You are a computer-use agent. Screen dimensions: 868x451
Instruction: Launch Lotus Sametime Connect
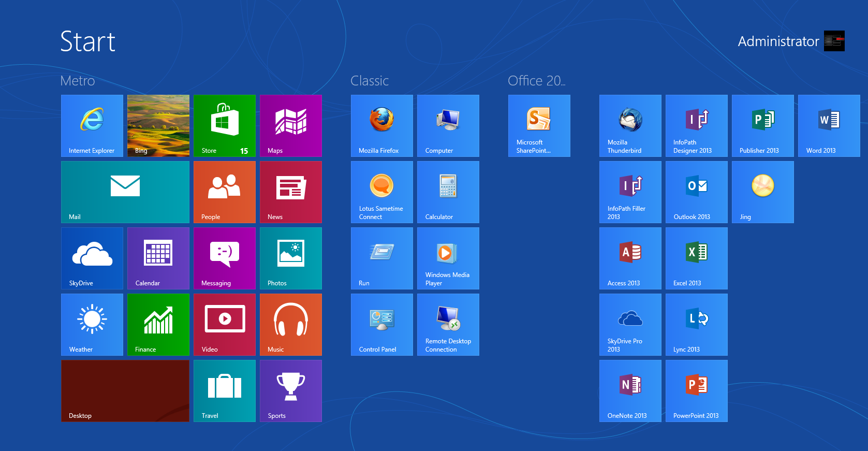pyautogui.click(x=382, y=192)
